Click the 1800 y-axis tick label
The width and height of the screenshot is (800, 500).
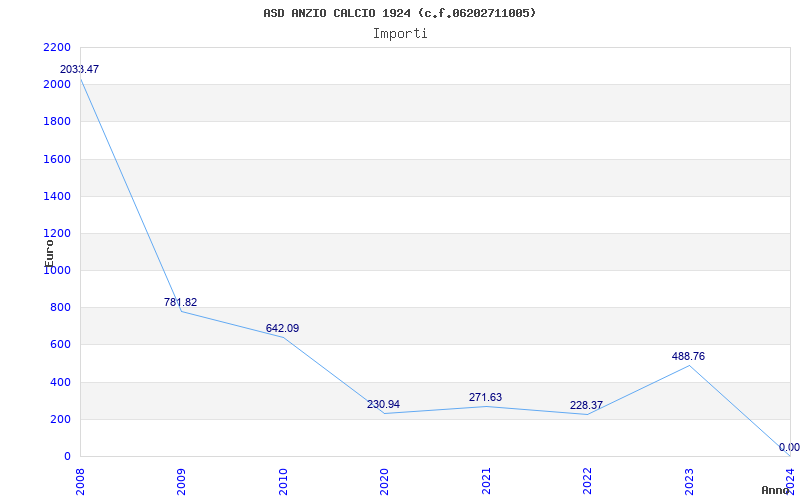click(57, 122)
